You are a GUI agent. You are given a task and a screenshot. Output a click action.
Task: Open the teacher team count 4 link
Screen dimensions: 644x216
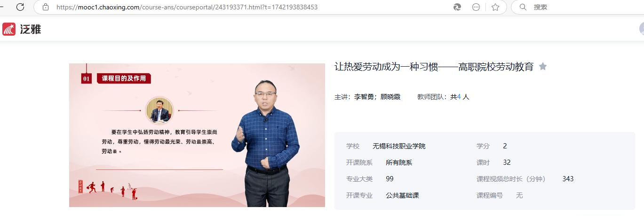coord(459,97)
